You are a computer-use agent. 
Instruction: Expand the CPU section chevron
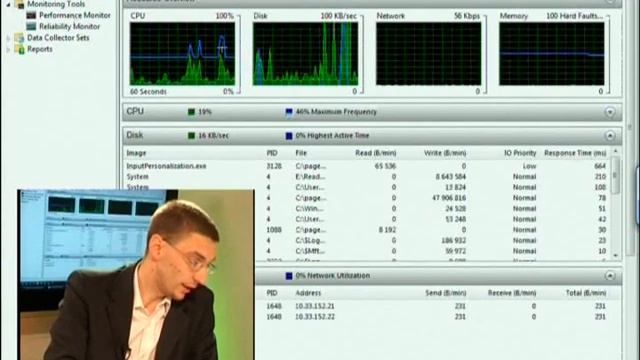point(610,112)
